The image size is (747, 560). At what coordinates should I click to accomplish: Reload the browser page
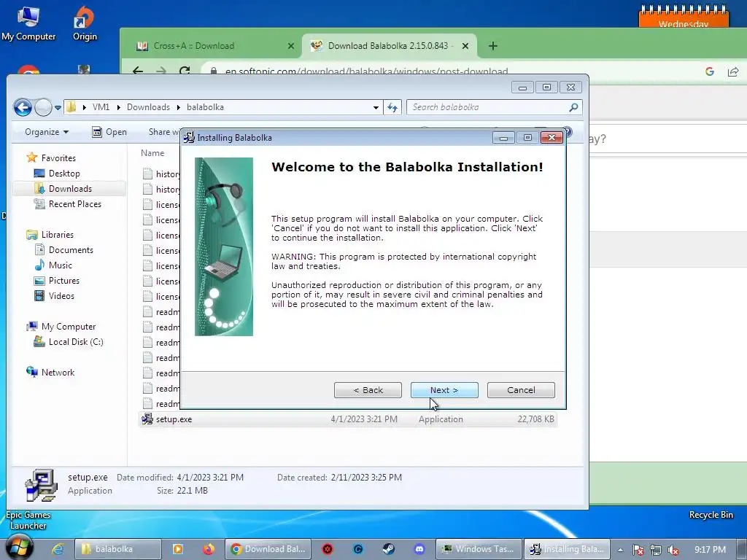point(185,71)
